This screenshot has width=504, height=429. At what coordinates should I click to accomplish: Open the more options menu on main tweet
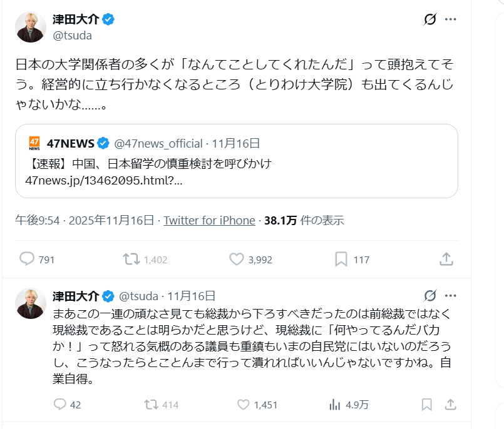coord(451,19)
